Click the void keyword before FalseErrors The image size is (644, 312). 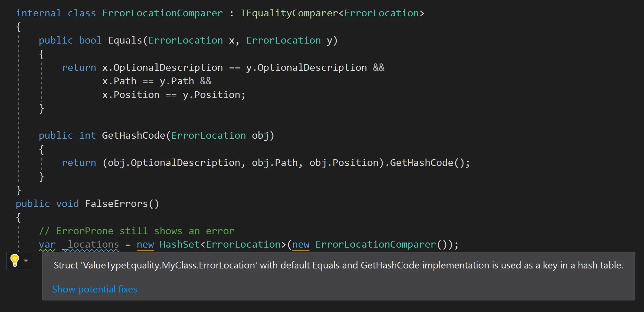coord(67,204)
